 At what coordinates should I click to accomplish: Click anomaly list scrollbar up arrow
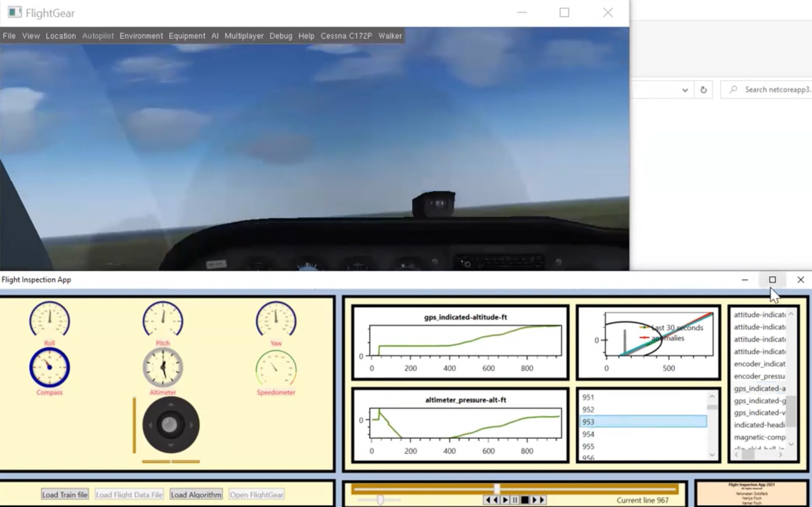coord(712,396)
